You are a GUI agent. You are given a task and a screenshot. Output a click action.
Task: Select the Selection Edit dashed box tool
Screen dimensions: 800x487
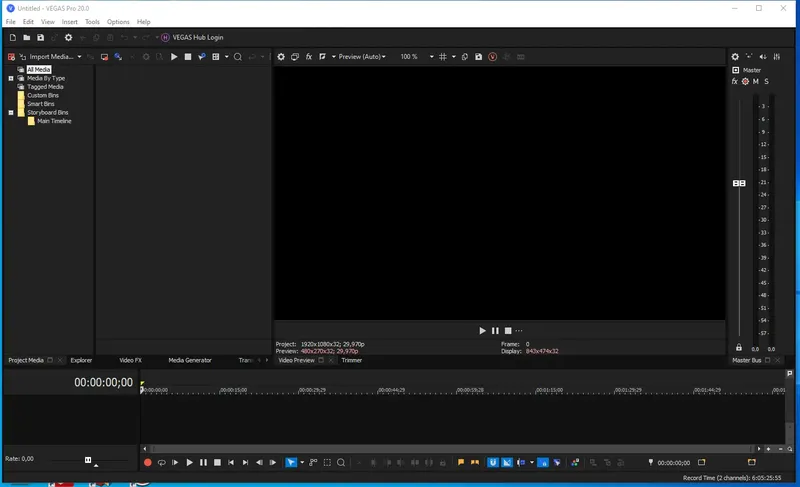(x=327, y=463)
